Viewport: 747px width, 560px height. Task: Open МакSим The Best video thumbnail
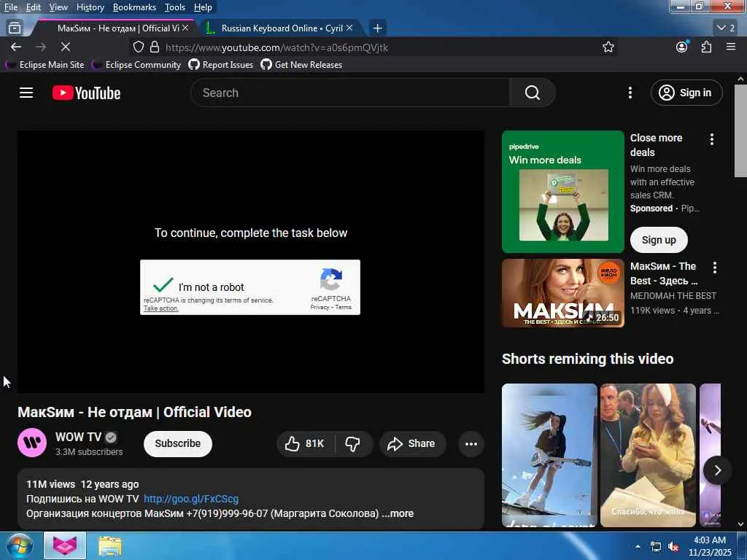(562, 293)
